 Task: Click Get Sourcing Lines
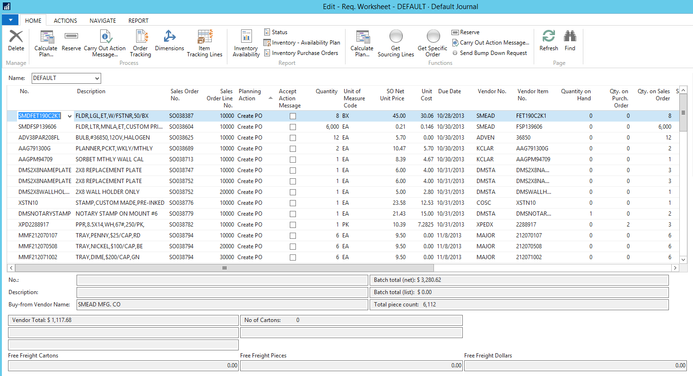396,43
